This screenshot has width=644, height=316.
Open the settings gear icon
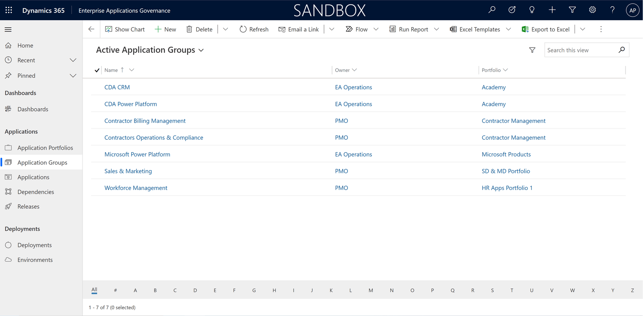pos(592,10)
